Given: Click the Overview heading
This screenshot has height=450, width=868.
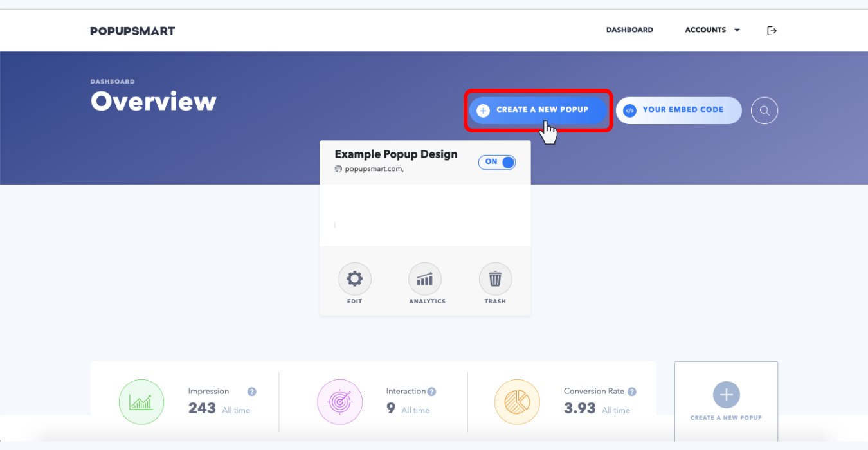Looking at the screenshot, I should [x=154, y=102].
